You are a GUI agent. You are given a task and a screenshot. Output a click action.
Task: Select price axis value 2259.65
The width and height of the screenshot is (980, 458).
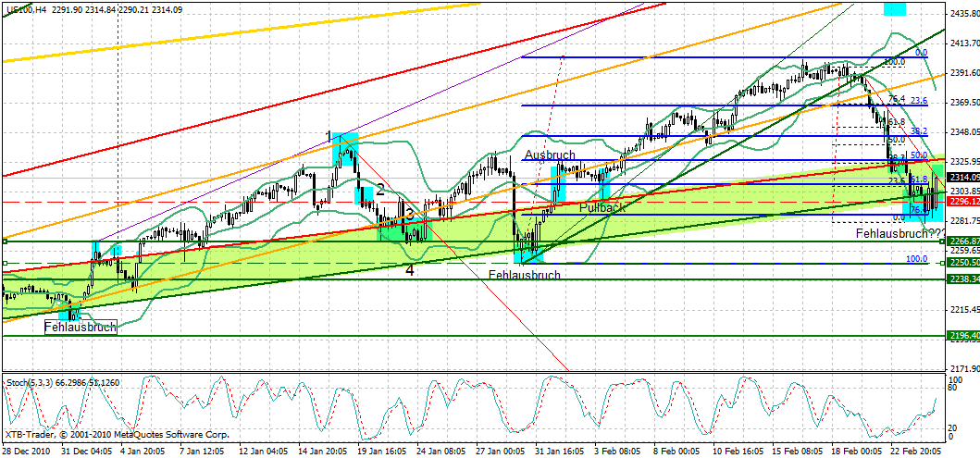point(963,250)
